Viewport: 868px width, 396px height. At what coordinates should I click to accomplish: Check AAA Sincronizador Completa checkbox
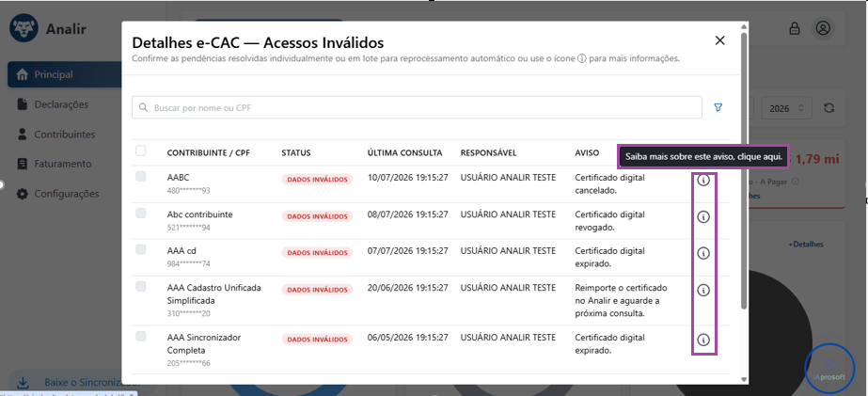click(x=141, y=336)
